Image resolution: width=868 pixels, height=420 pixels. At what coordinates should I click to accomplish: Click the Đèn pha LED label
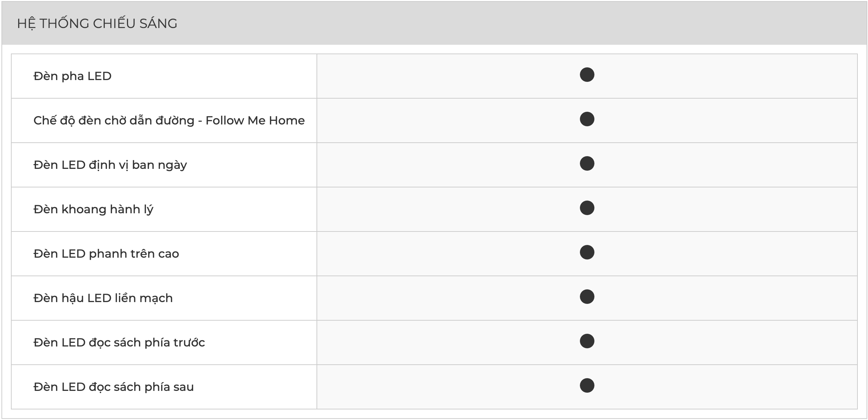point(72,76)
